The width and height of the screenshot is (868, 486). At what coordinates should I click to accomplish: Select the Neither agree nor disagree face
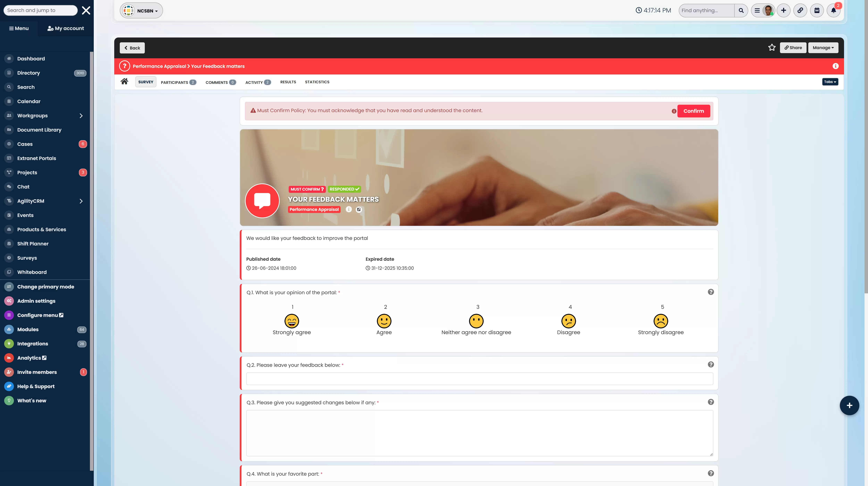476,321
